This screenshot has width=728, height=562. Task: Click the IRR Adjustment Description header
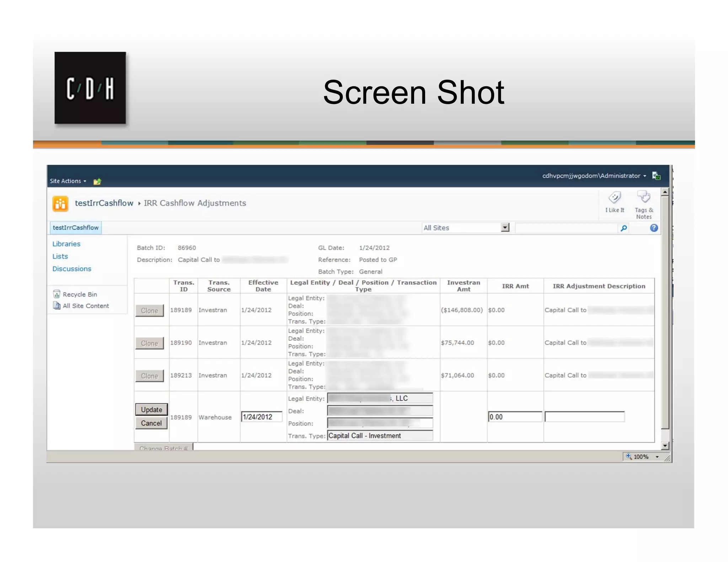[599, 286]
